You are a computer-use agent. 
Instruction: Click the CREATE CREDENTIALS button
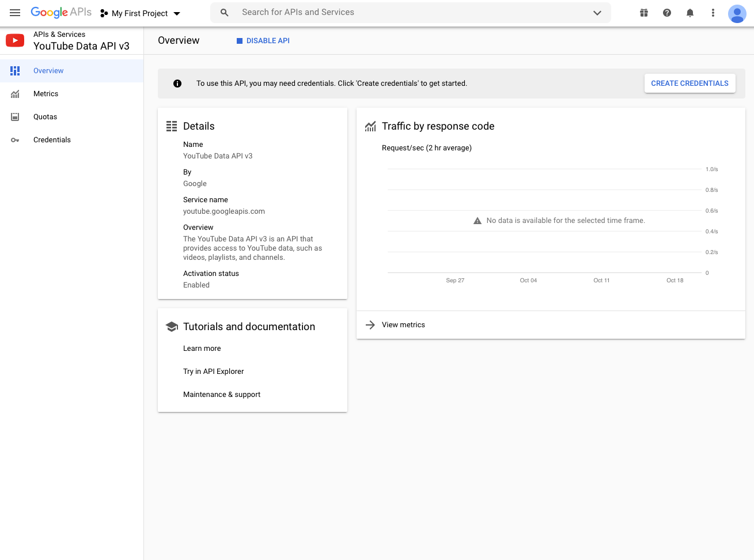689,84
